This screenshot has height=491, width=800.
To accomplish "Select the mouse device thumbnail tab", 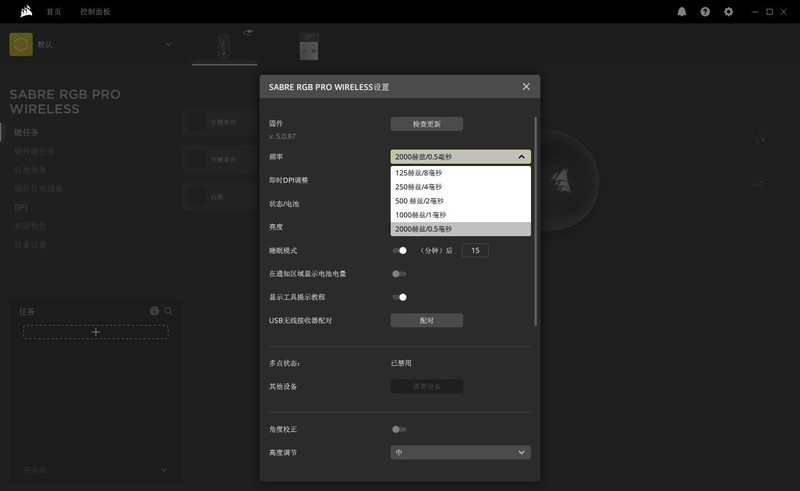I will (x=224, y=46).
